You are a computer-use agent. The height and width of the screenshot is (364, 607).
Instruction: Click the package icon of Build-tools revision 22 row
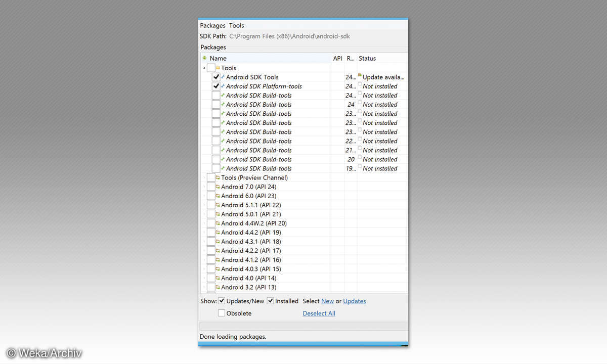223,141
